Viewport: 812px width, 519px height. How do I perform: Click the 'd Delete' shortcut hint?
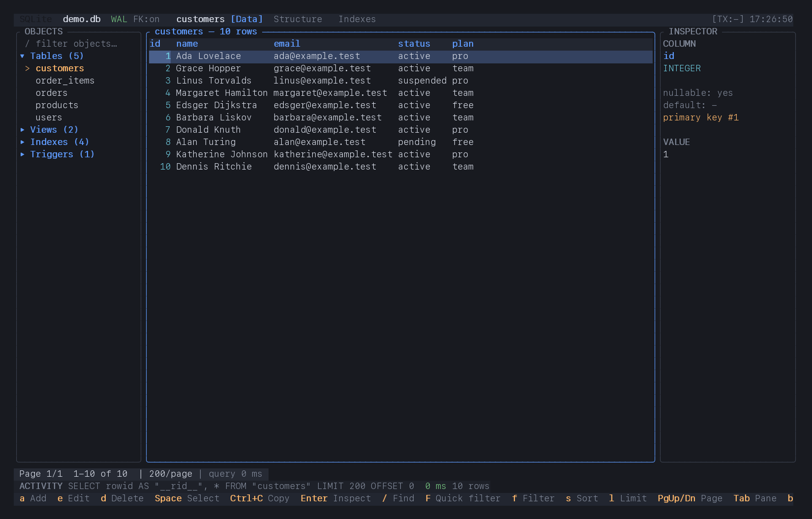[122, 498]
